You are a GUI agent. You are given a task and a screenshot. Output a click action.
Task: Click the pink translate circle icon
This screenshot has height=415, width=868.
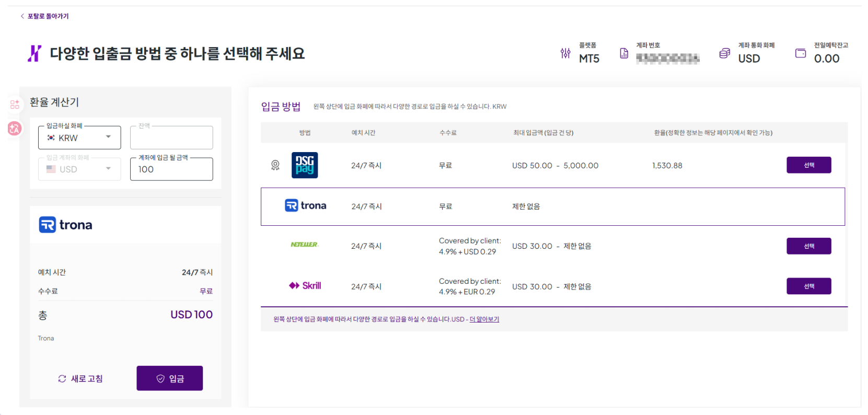(15, 128)
